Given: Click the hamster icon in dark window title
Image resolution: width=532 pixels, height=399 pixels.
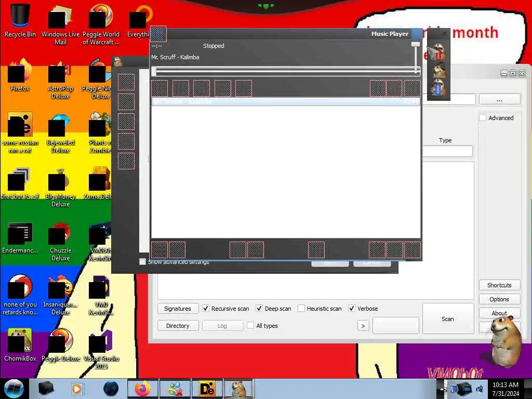Looking at the screenshot, I should 117,61.
